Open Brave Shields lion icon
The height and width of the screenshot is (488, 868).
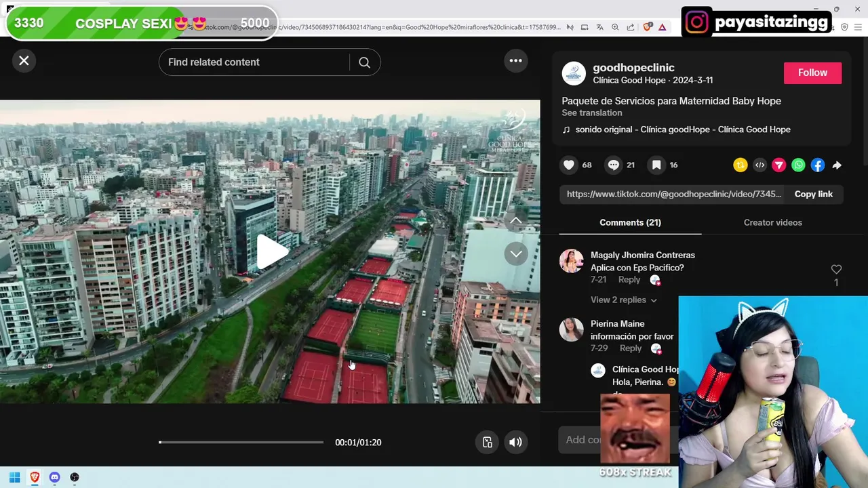647,27
